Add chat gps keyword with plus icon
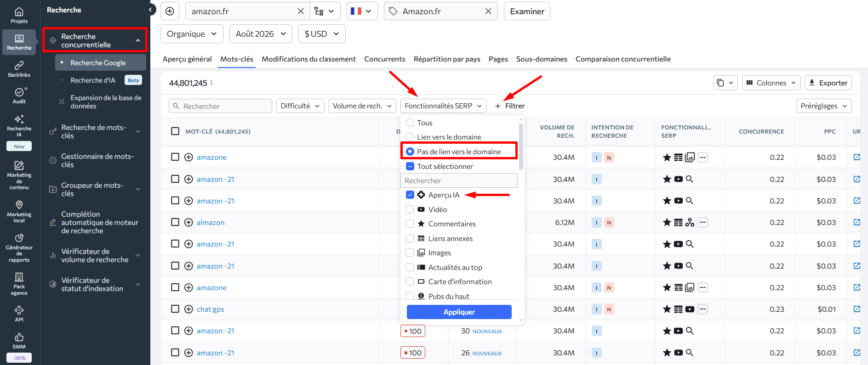The width and height of the screenshot is (868, 365). click(x=188, y=309)
